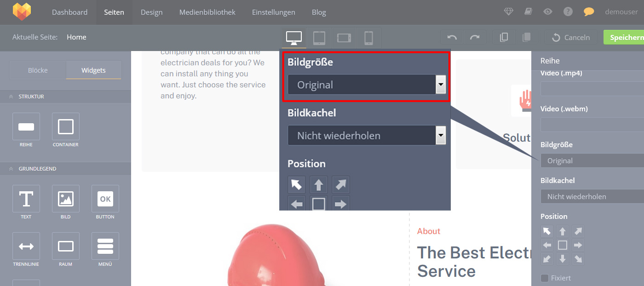Toggle the eye preview icon

click(x=547, y=12)
